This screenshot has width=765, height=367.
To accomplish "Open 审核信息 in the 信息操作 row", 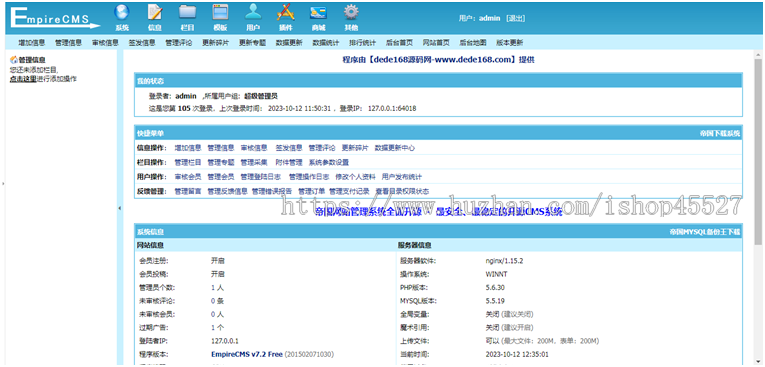I will (254, 147).
